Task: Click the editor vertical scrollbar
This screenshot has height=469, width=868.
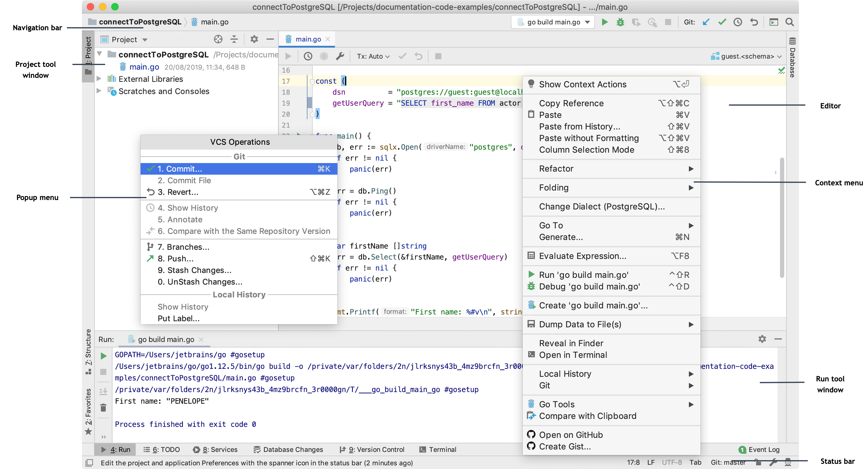Action: coord(782,217)
